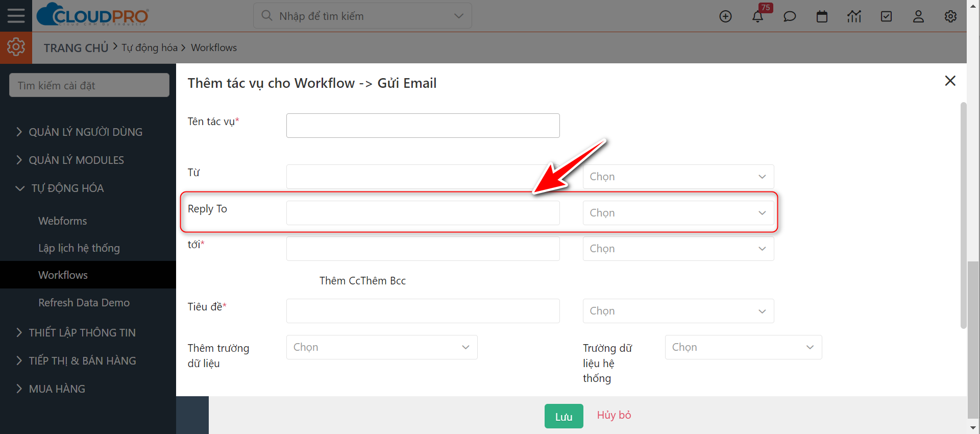
Task: Expand the global search dropdown arrow
Action: click(459, 16)
